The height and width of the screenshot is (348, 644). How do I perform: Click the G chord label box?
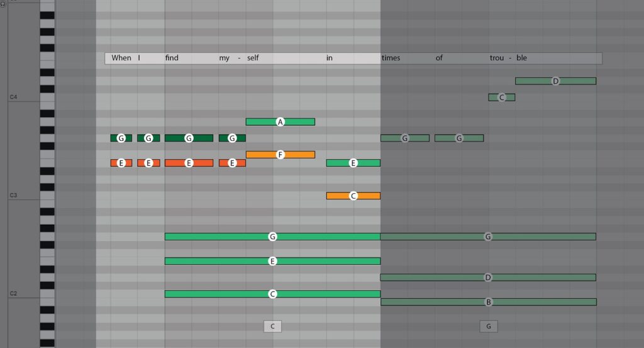click(488, 326)
